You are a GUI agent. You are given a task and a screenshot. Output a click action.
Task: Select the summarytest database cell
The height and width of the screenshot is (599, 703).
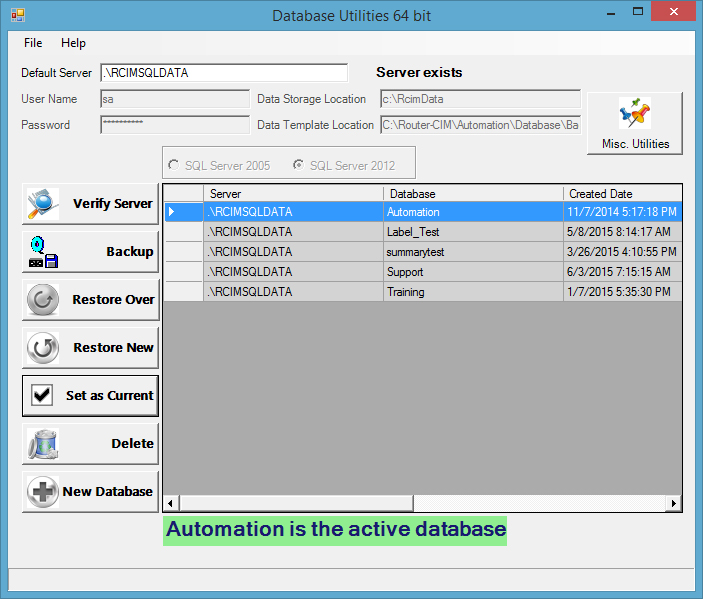coord(473,252)
